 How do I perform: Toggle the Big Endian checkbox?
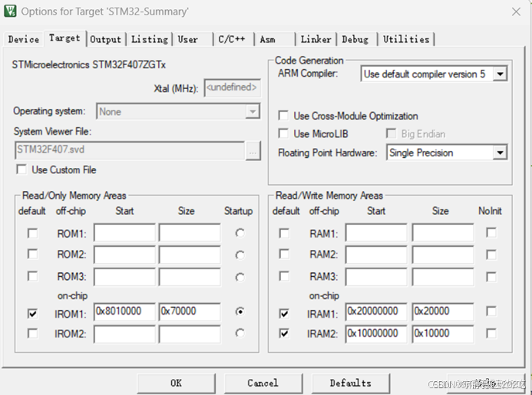392,133
